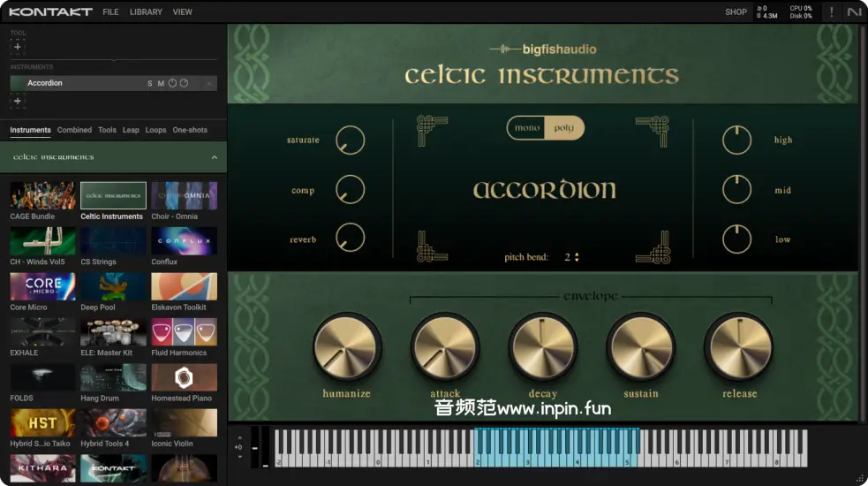Open the VIEW menu
The image size is (868, 486).
[182, 11]
